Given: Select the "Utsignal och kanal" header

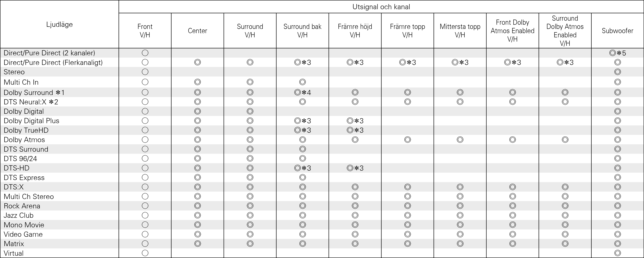Looking at the screenshot, I should coord(381,7).
